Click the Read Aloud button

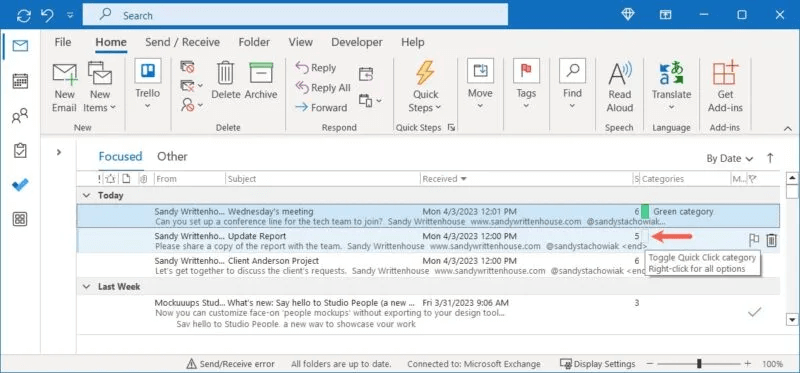[620, 87]
